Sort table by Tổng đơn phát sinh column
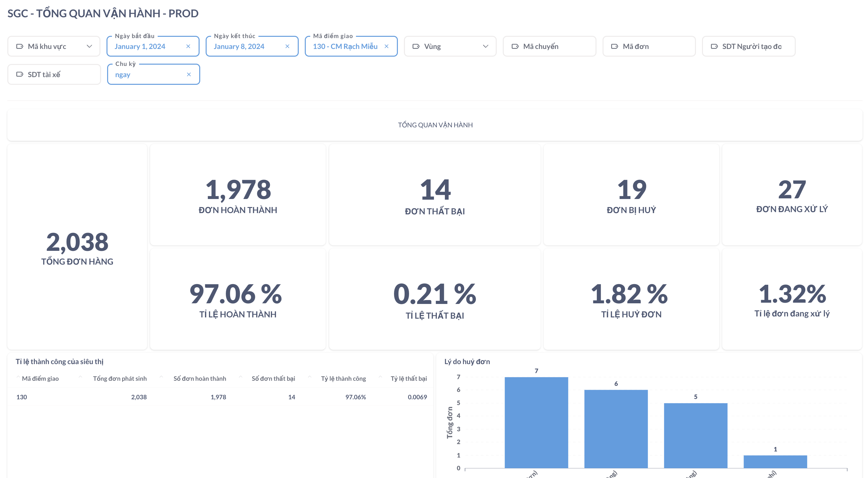 [x=120, y=378]
